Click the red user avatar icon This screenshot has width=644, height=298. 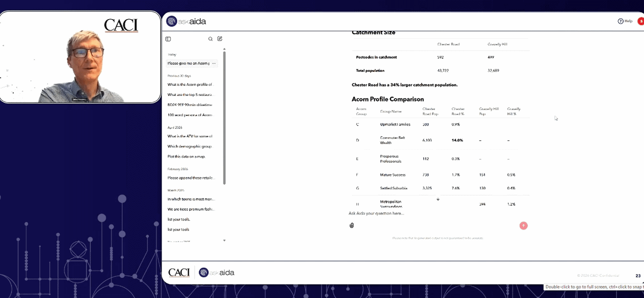[x=641, y=21]
